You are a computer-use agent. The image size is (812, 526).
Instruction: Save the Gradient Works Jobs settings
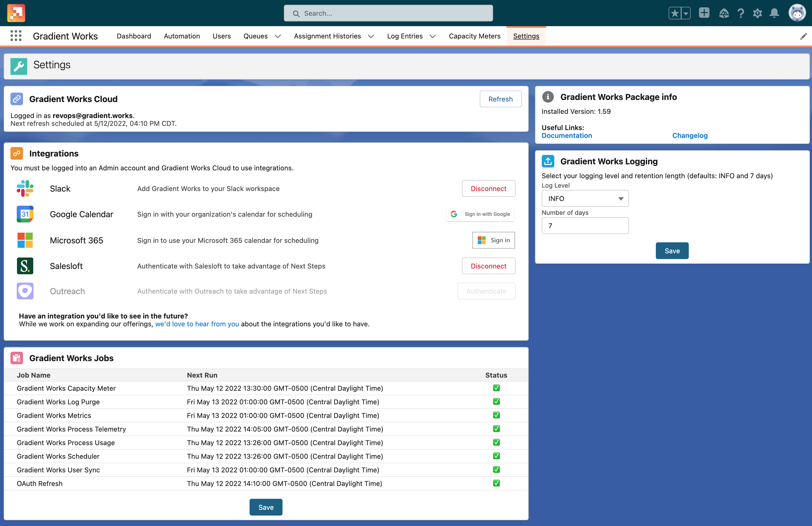tap(266, 507)
